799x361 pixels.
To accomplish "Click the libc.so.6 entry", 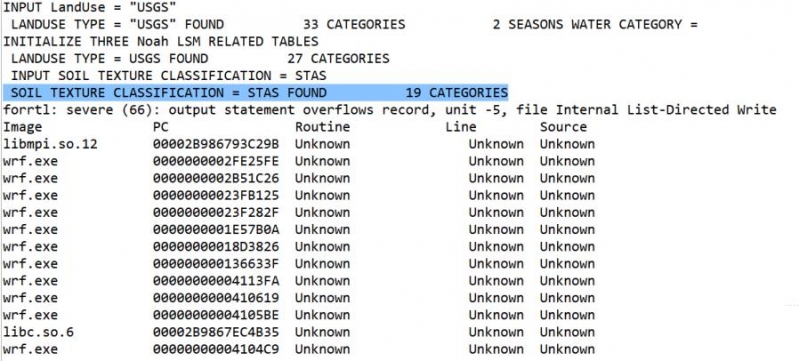I will tap(38, 332).
